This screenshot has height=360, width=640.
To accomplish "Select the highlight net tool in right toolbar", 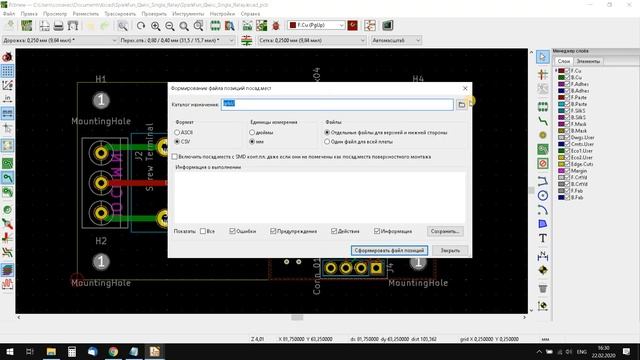I will point(542,75).
